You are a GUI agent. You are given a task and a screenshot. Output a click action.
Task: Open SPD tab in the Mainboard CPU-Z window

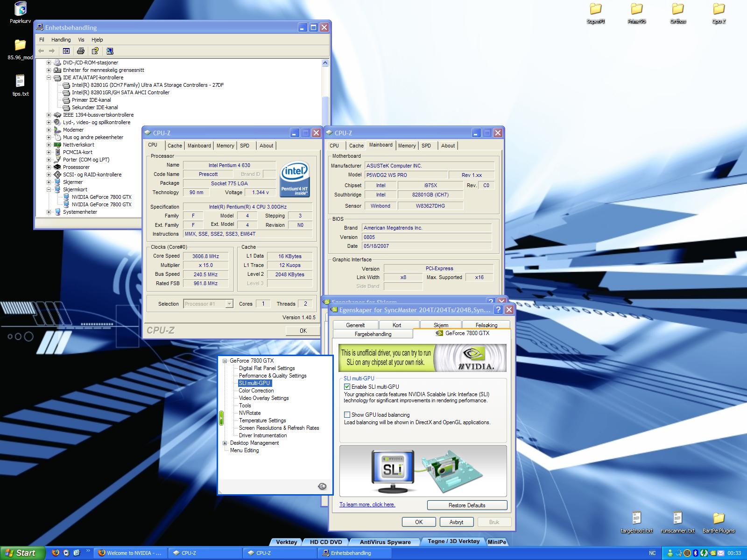pos(426,146)
